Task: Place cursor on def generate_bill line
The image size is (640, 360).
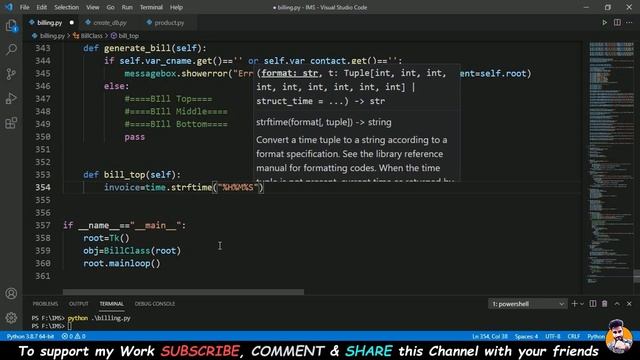Action: coord(145,48)
